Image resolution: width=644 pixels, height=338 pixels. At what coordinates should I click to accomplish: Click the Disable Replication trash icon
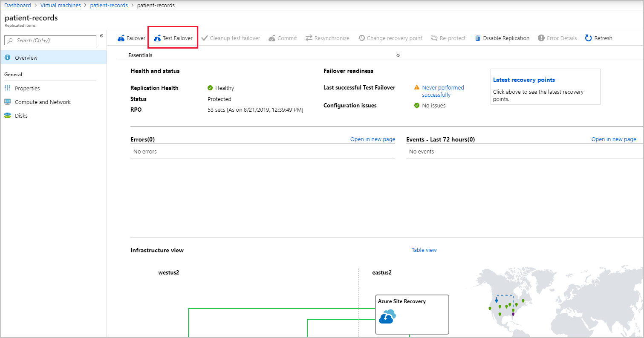[478, 38]
